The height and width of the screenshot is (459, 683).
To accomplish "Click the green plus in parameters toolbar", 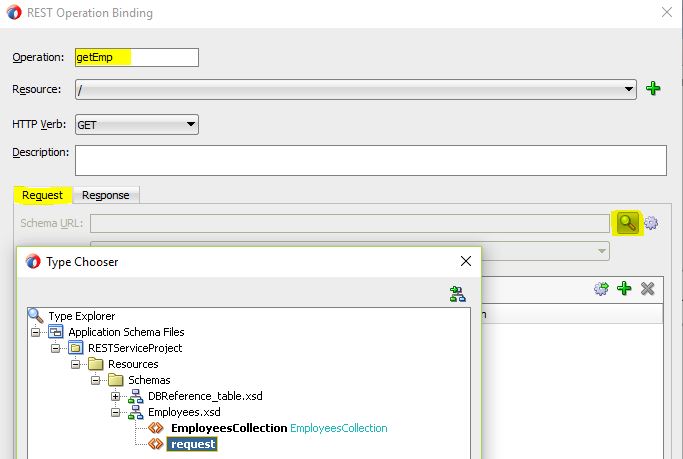I will click(624, 288).
